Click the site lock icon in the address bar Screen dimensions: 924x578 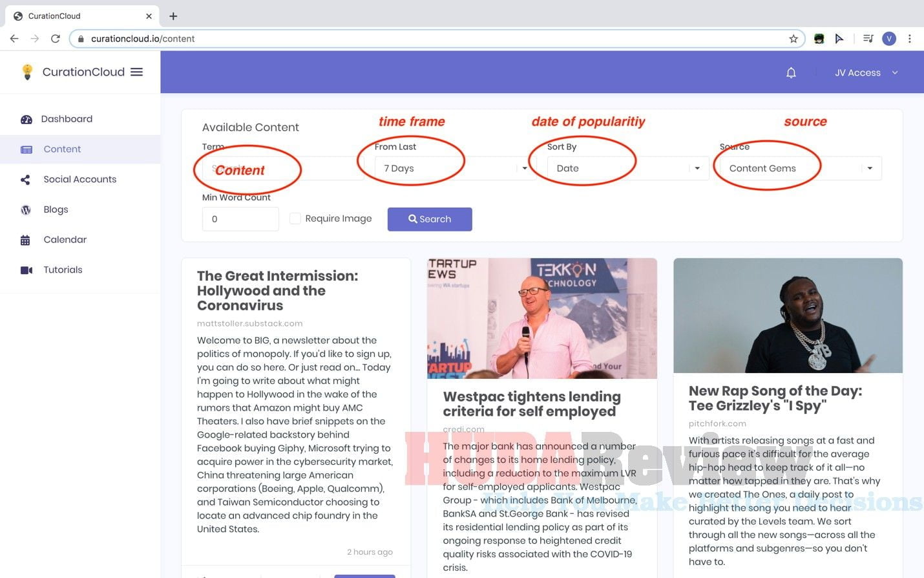click(81, 39)
